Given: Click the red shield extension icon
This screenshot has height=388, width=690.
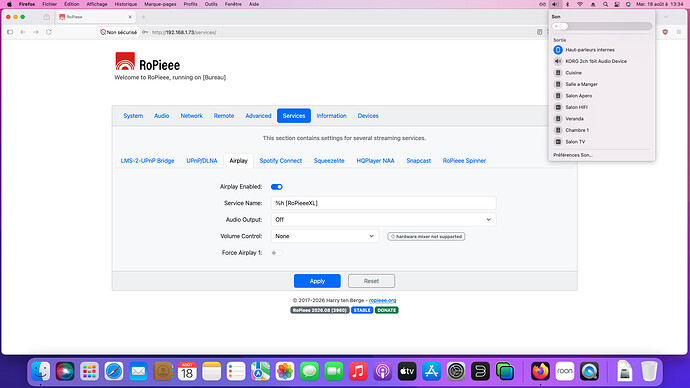Looking at the screenshot, I should [665, 32].
